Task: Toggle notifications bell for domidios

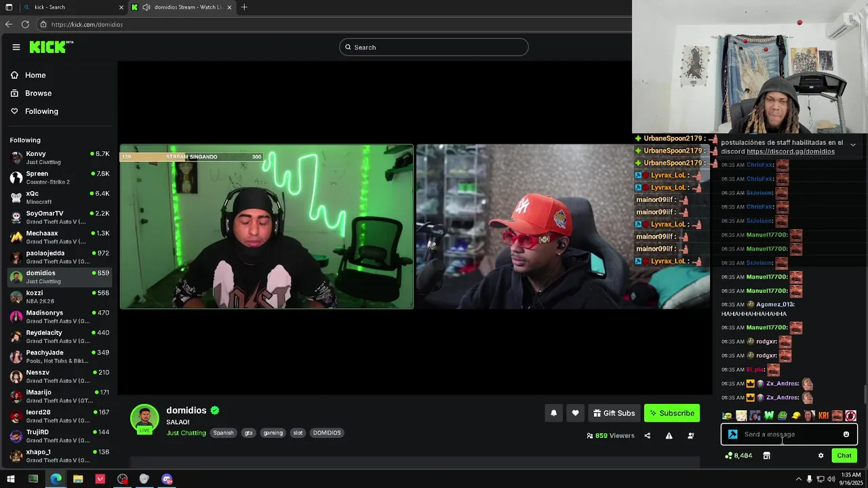Action: coord(553,413)
